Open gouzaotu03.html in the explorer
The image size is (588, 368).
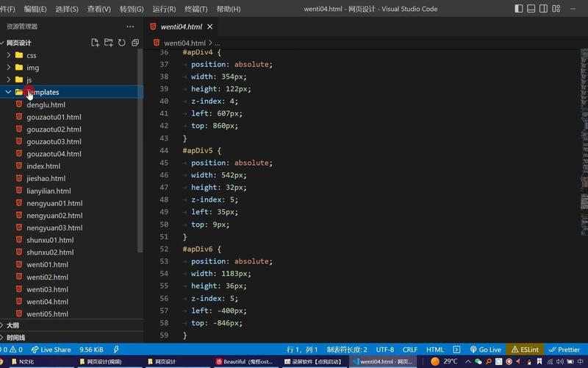[54, 141]
